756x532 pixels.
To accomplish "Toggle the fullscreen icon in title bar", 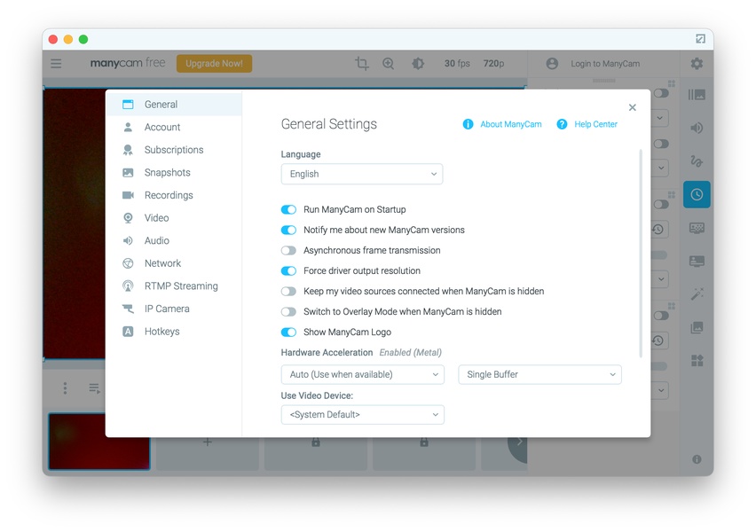I will point(701,39).
